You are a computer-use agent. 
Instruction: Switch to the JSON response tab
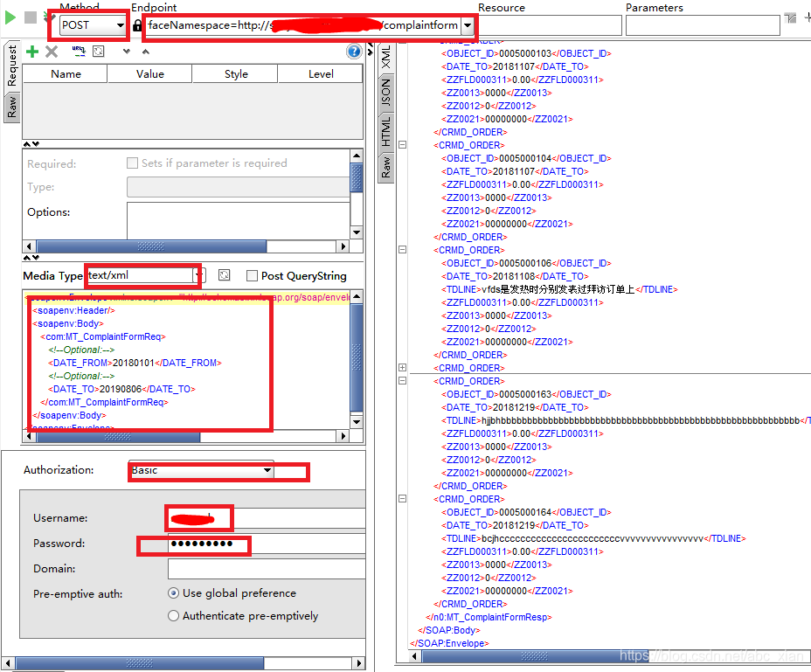pos(385,90)
